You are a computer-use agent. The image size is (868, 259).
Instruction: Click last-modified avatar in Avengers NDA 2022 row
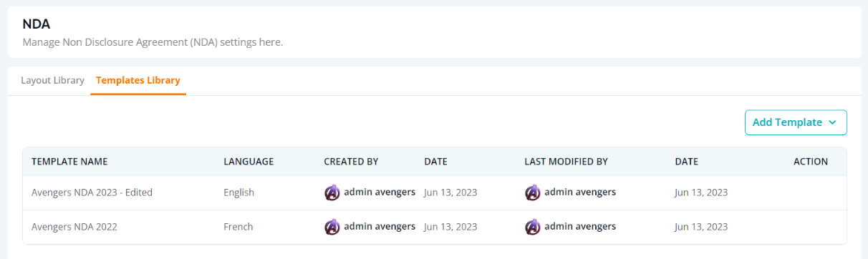click(533, 227)
